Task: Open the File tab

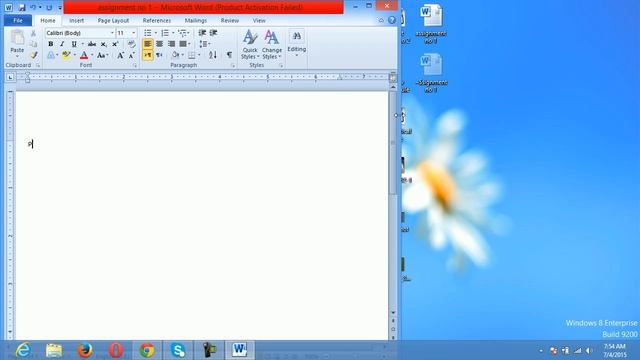Action: (18, 20)
